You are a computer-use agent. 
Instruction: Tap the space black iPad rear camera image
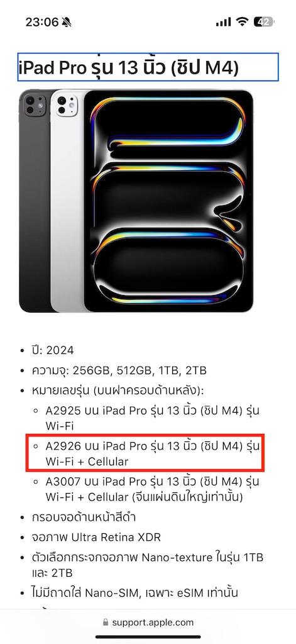35,105
